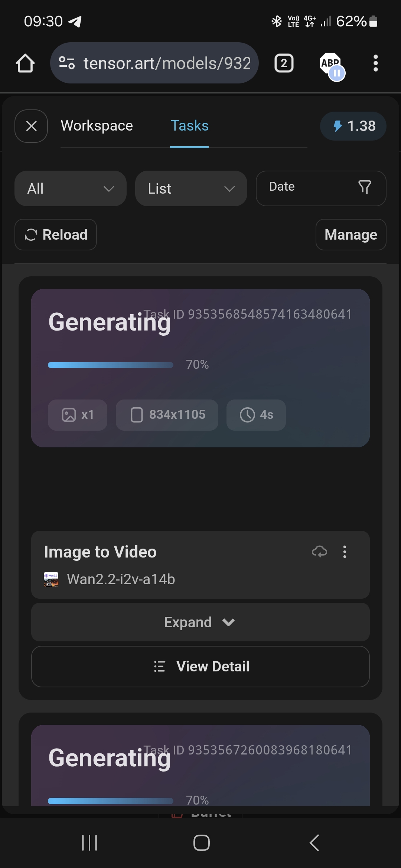Tap the ABP ad blocker extension icon
401x868 pixels.
coord(331,64)
